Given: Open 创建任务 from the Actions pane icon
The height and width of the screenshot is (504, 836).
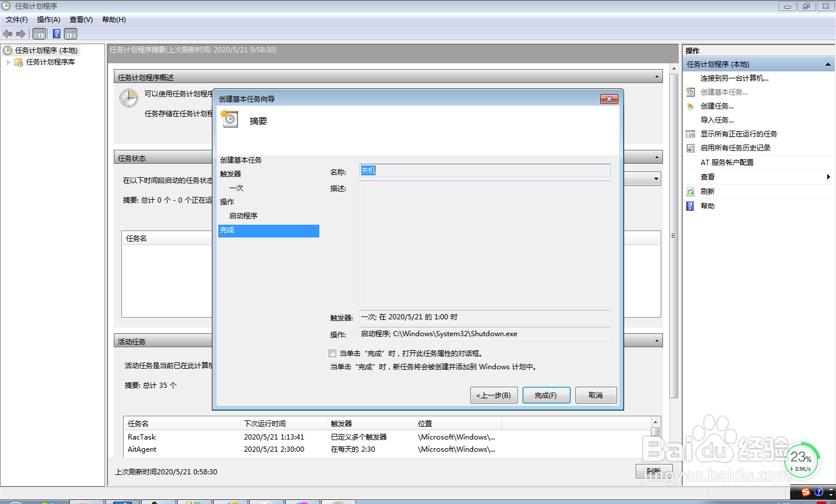Looking at the screenshot, I should (x=690, y=106).
